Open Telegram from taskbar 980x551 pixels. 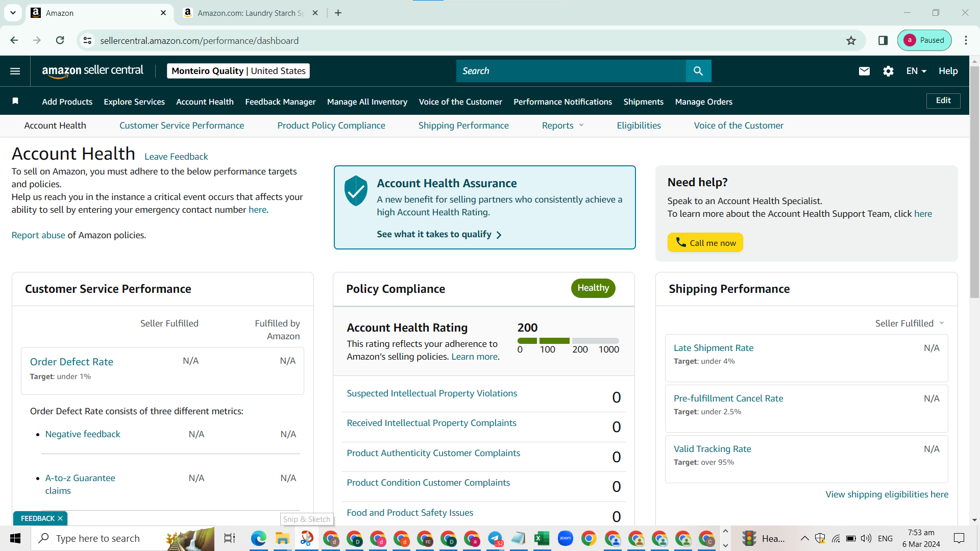click(x=495, y=538)
